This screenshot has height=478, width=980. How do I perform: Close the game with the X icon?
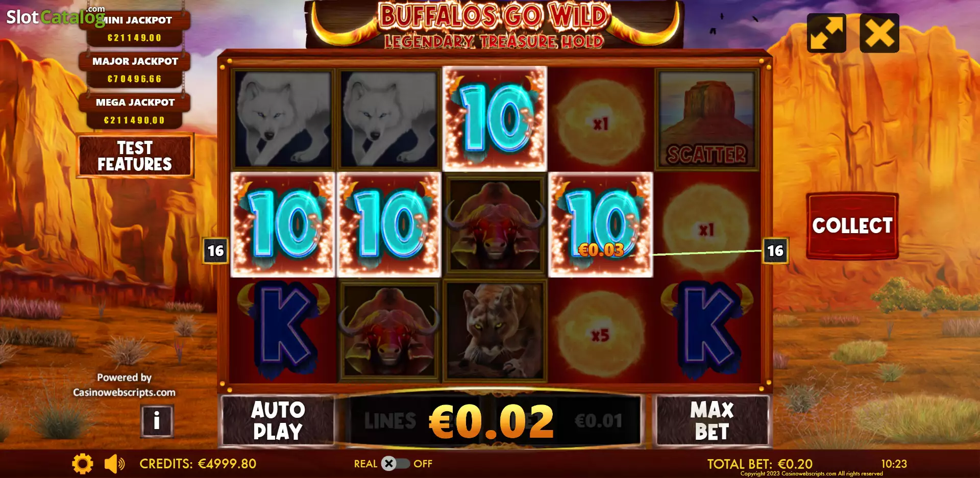point(879,33)
